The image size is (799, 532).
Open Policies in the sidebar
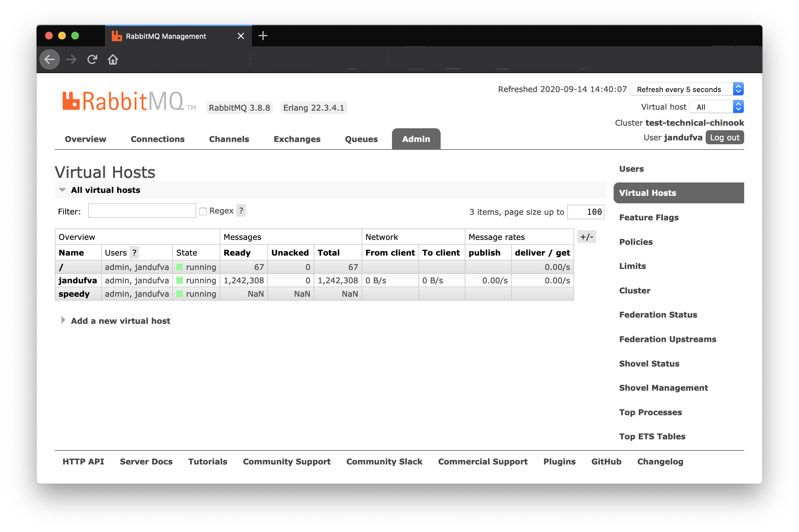636,242
